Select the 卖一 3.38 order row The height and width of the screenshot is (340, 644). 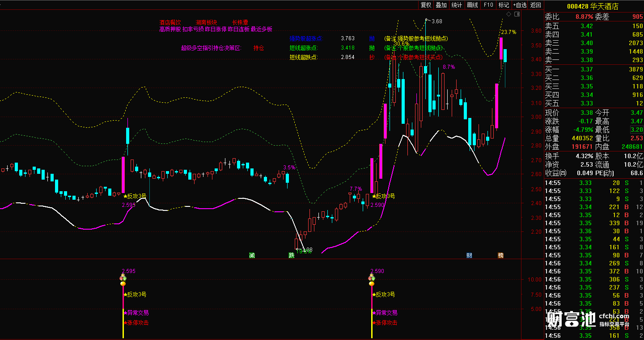(594, 60)
